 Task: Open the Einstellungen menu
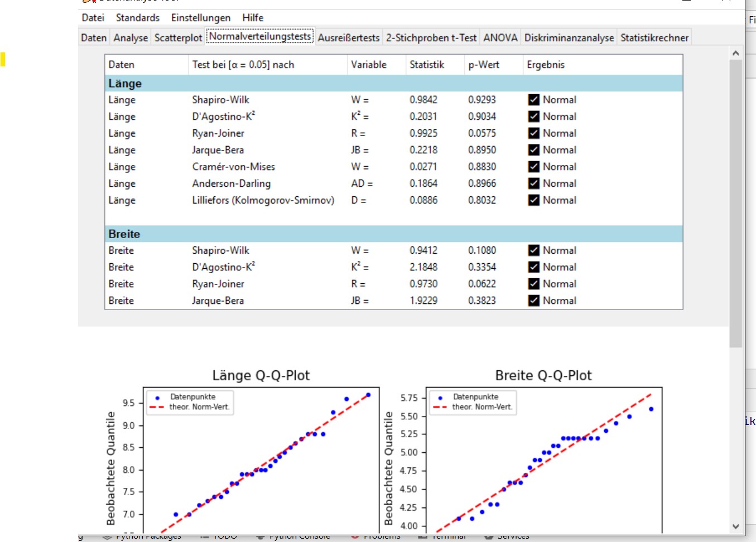(201, 18)
